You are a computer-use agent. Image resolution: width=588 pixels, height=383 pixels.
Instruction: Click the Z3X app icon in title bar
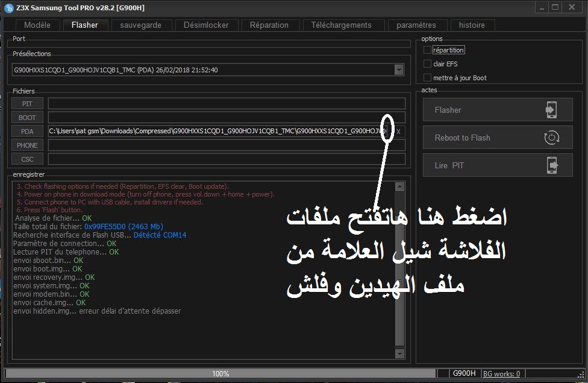click(x=8, y=8)
